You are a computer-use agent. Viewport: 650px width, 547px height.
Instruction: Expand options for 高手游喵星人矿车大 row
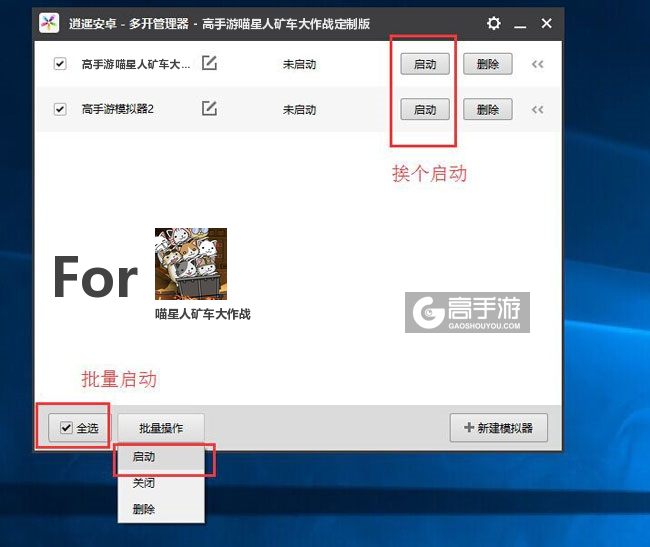[x=538, y=64]
